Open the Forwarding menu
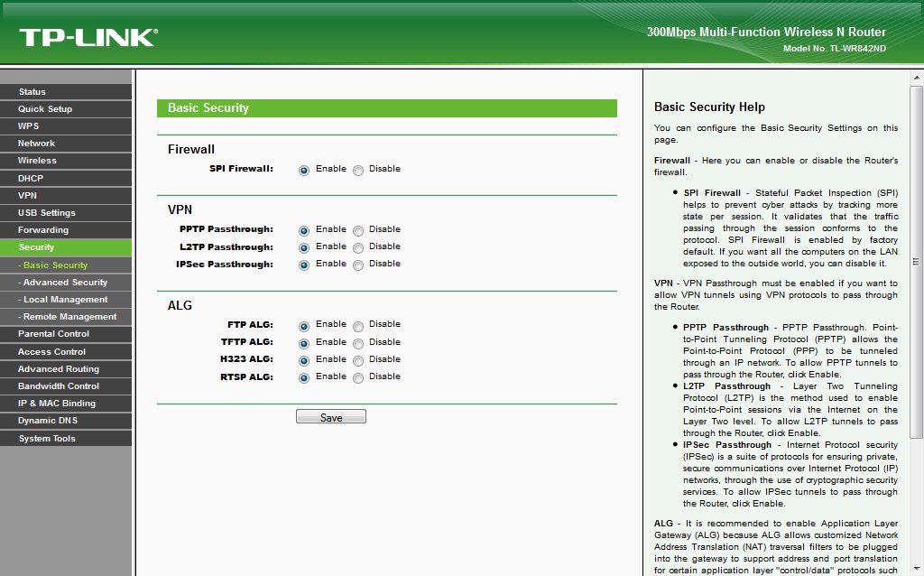 tap(66, 230)
